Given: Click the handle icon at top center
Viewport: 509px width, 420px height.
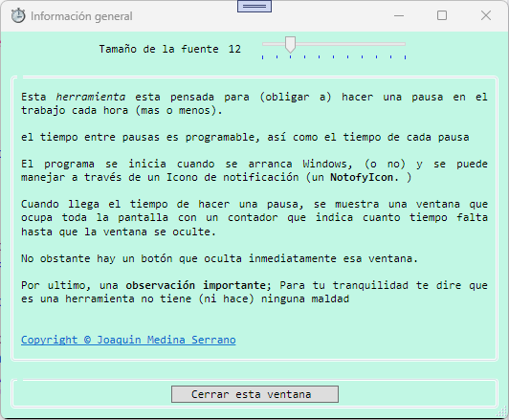Looking at the screenshot, I should click(254, 6).
